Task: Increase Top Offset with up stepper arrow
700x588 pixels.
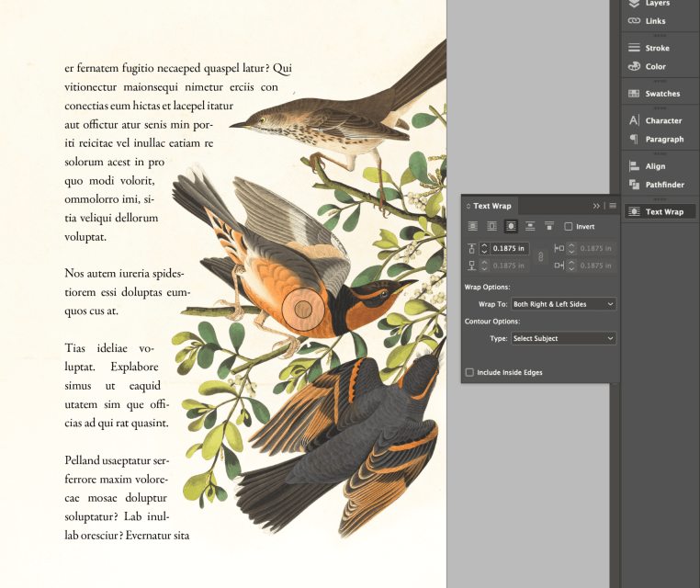Action: (x=484, y=245)
